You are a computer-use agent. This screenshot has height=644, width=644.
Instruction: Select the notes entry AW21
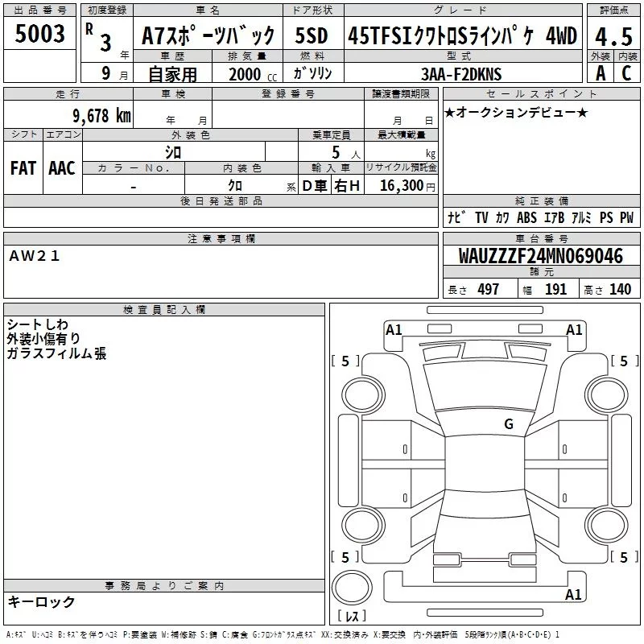pyautogui.click(x=35, y=256)
